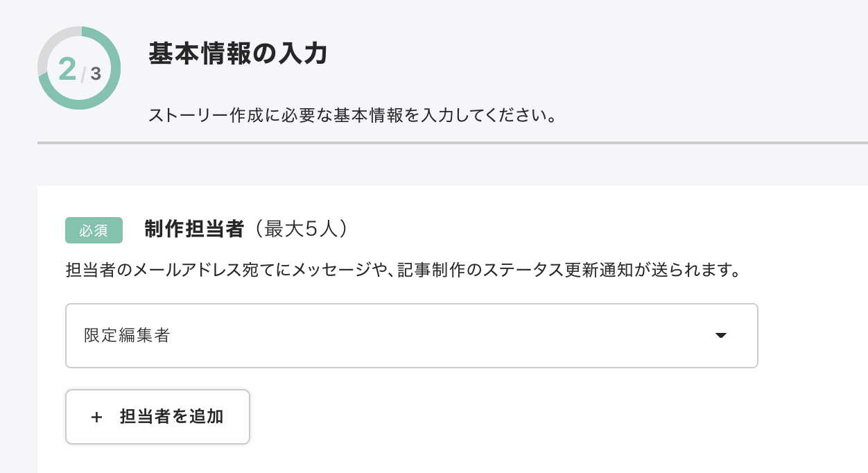The height and width of the screenshot is (473, 868).
Task: Click the 限定編集者 text in the combo box
Action: pyautogui.click(x=127, y=336)
